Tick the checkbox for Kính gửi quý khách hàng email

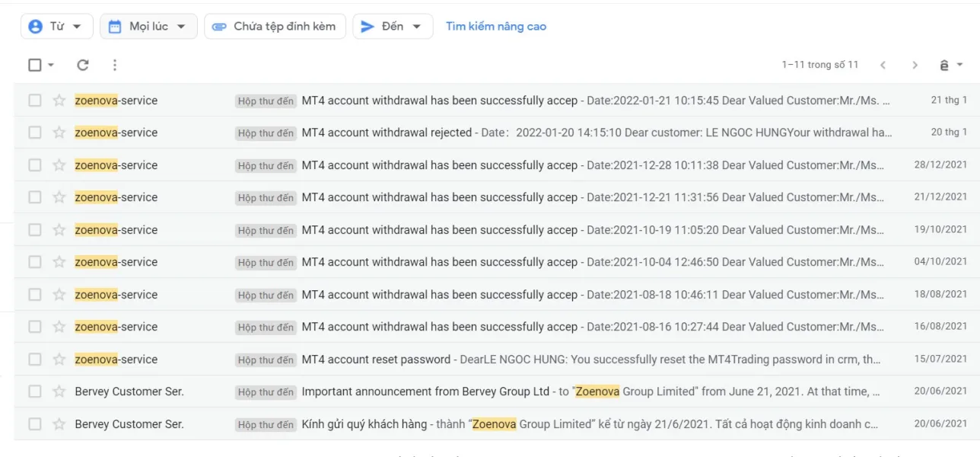coord(35,424)
